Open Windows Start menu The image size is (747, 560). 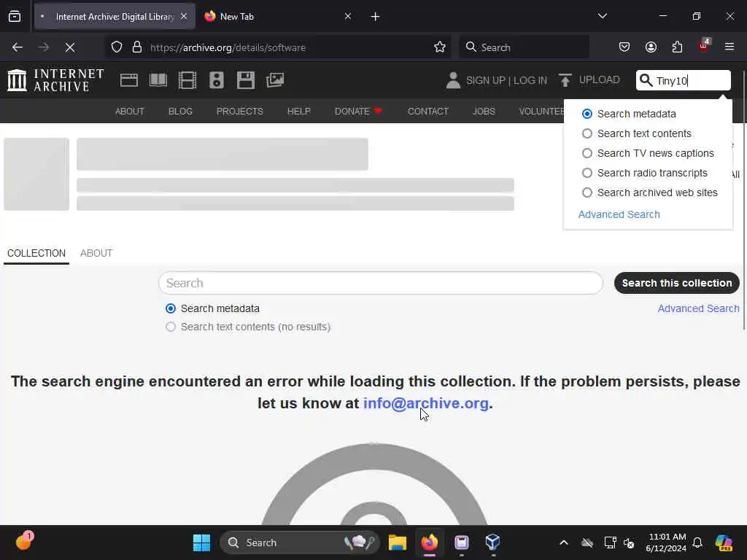coord(201,542)
